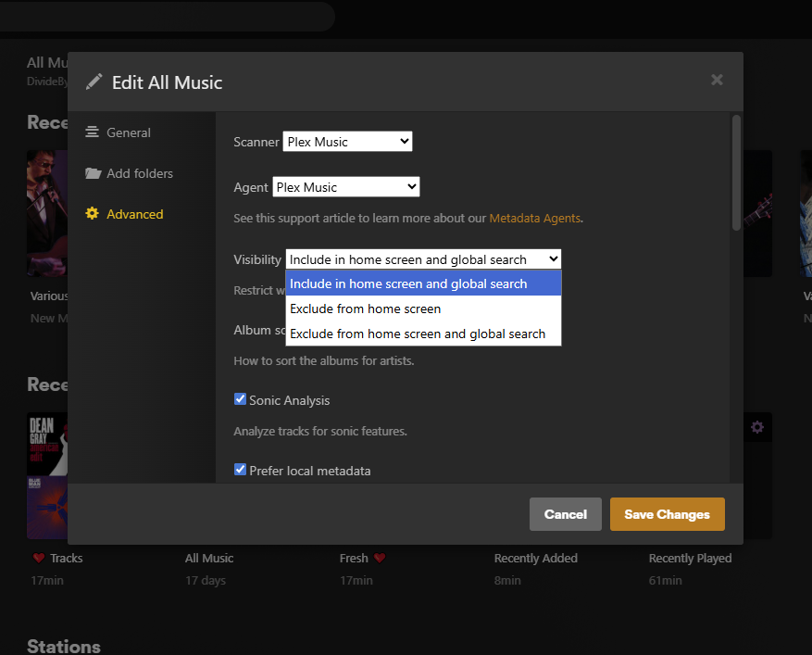Choose Exclude from home screen and global search
The image size is (812, 655).
pos(423,334)
